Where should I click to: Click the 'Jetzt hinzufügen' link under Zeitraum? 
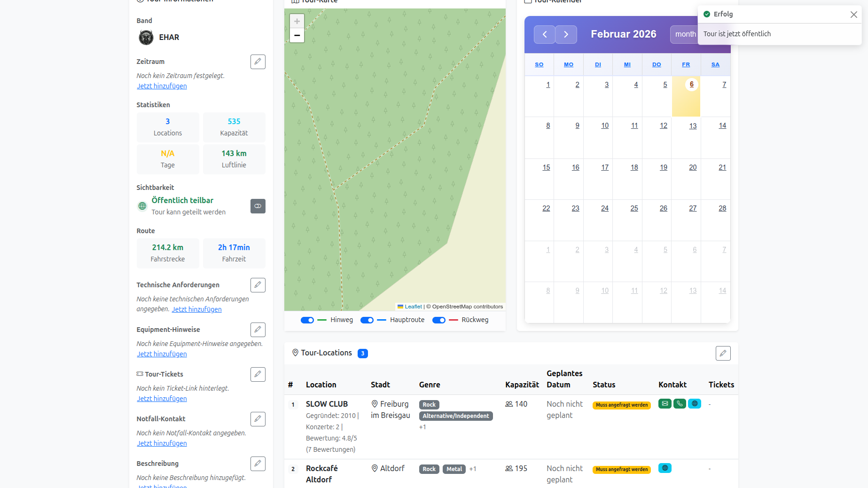[162, 86]
